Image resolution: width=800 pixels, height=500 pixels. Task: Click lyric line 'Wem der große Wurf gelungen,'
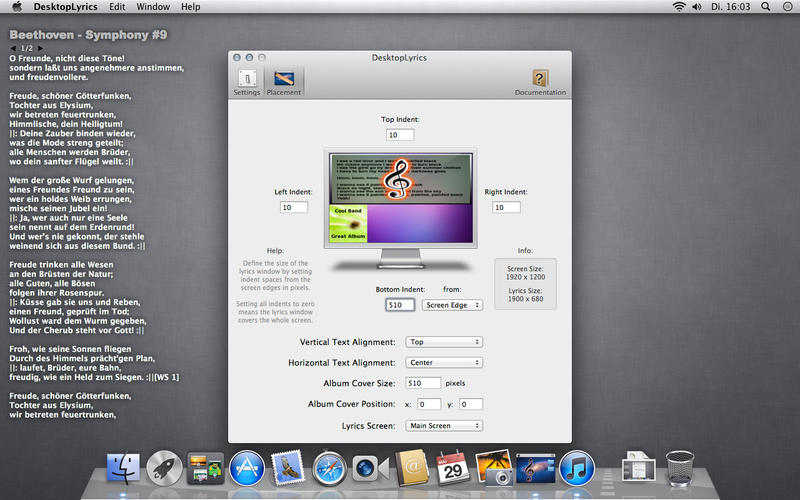pos(71,180)
